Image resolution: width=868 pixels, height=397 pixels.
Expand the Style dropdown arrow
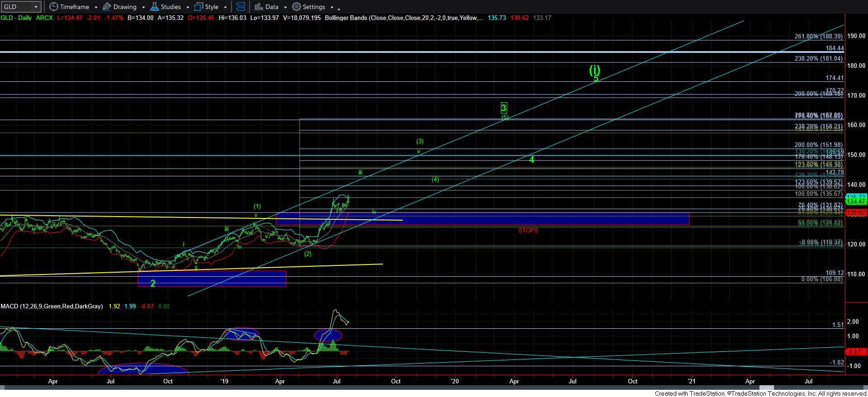(x=225, y=7)
